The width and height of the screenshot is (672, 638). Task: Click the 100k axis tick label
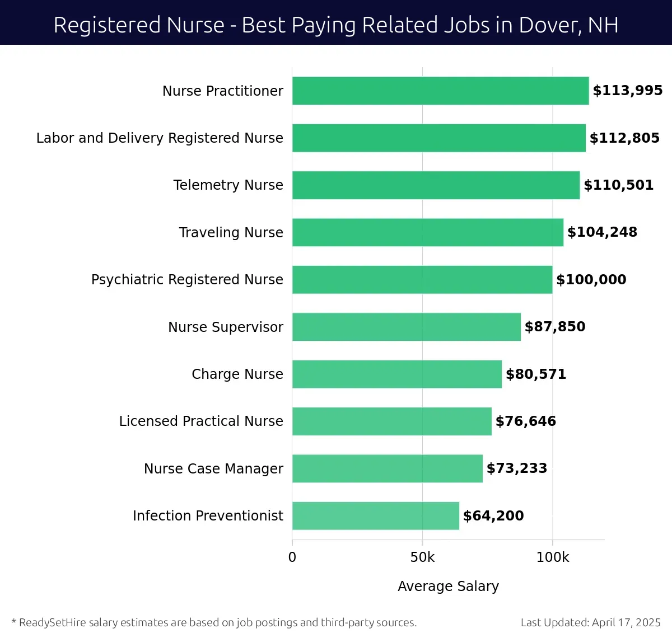coord(553,557)
